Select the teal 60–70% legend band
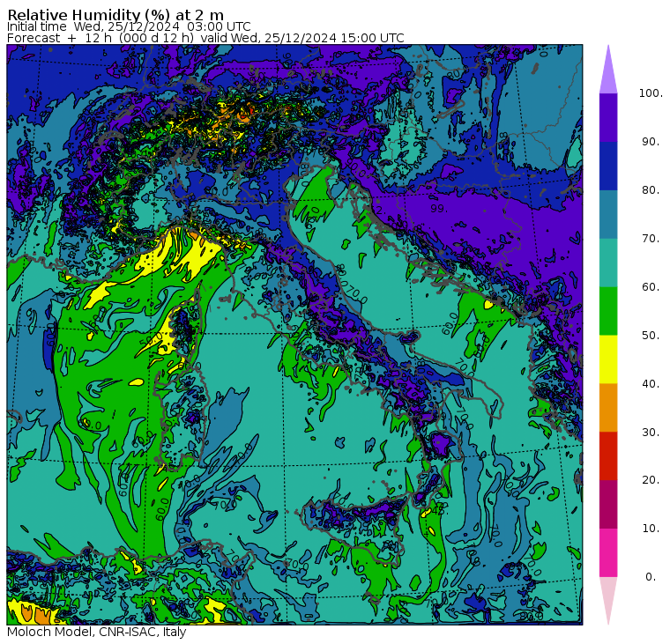 (x=608, y=263)
